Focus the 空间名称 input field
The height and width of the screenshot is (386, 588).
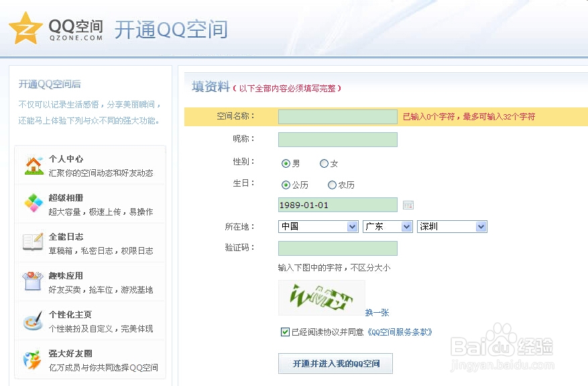[338, 117]
